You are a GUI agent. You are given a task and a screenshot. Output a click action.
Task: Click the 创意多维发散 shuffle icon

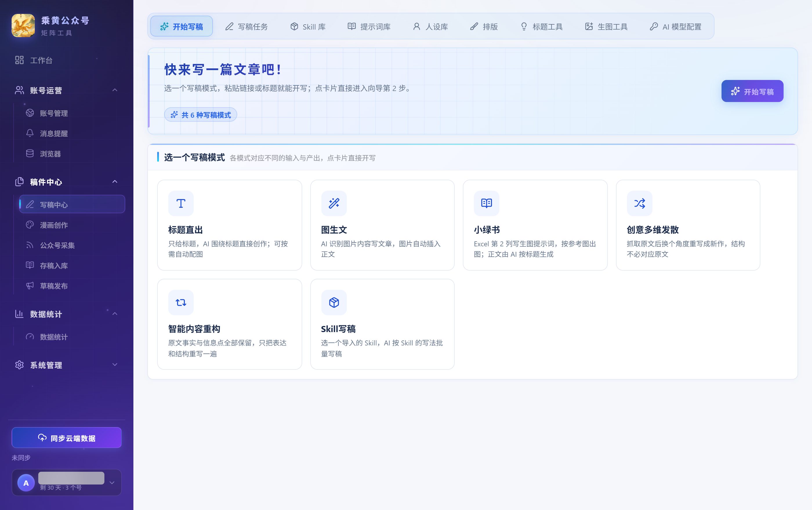pos(639,203)
